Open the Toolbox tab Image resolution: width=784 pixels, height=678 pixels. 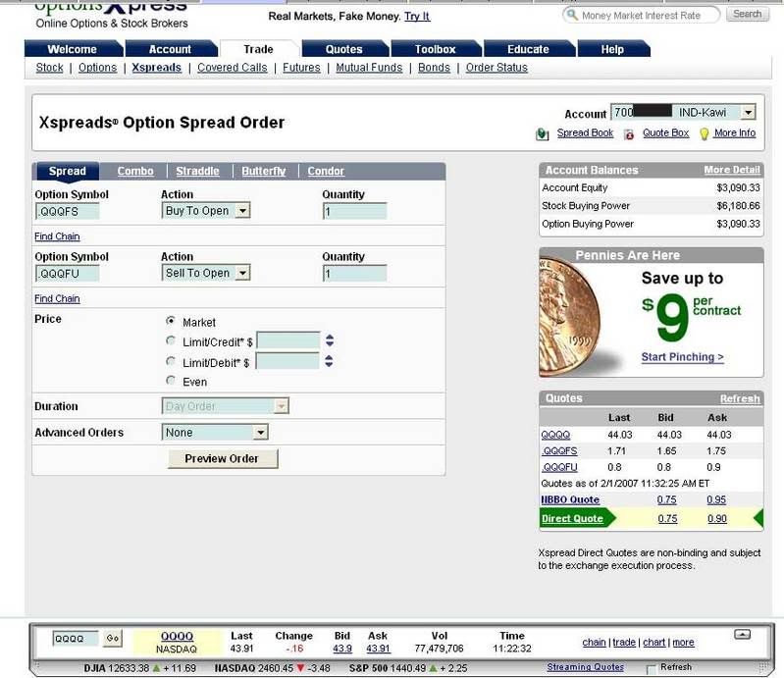point(435,49)
